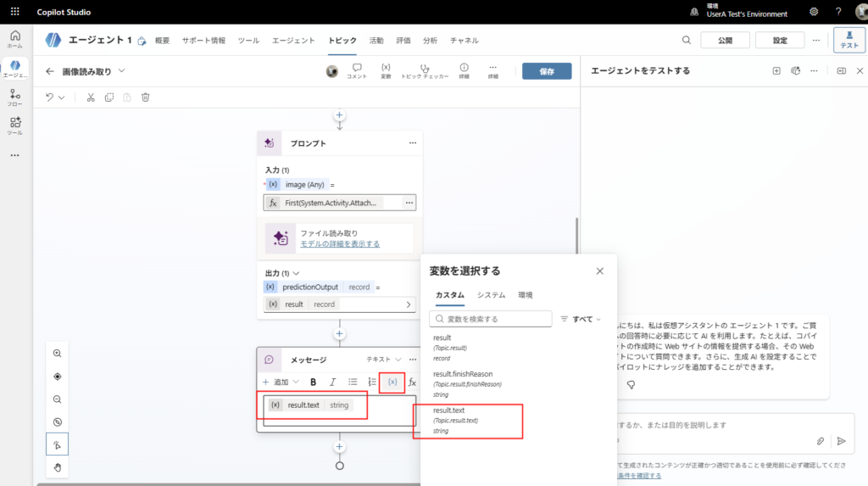Screen dimensions: 868x486
Task: Send the test chat message
Action: (x=842, y=441)
